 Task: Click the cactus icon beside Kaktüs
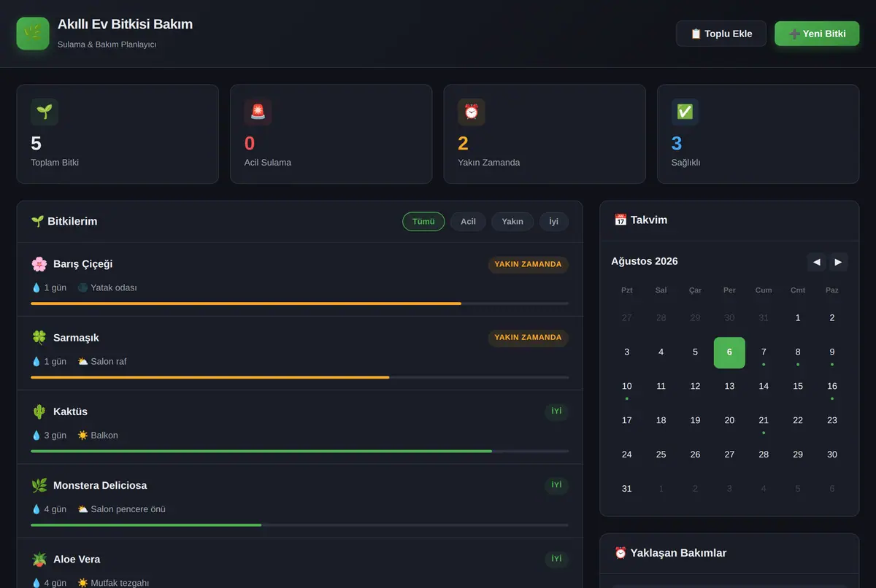point(39,411)
